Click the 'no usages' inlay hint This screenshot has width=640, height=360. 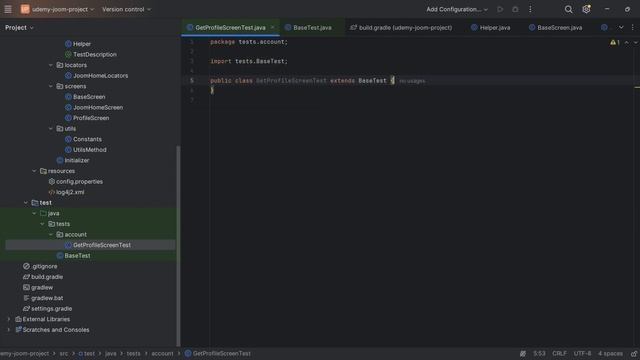click(x=412, y=81)
